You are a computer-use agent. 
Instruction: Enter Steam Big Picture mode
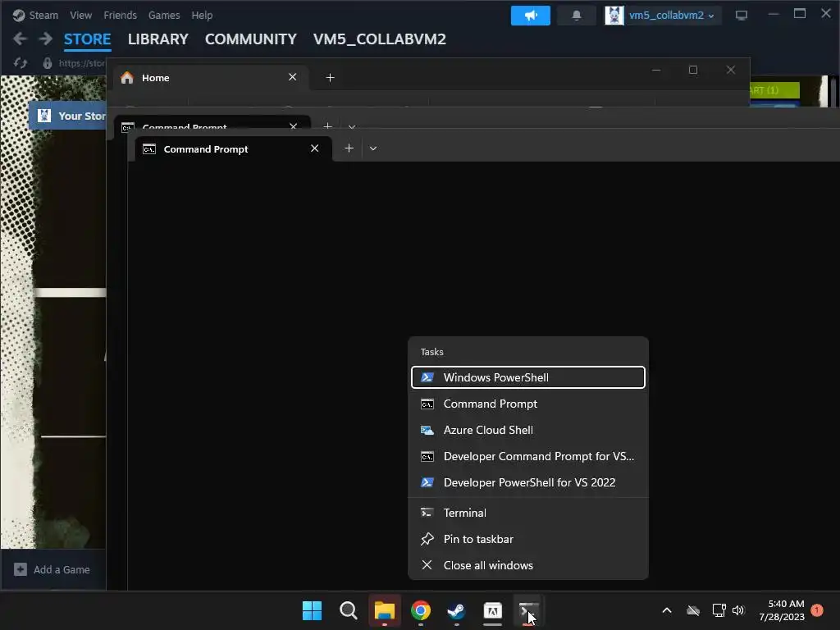pos(741,15)
